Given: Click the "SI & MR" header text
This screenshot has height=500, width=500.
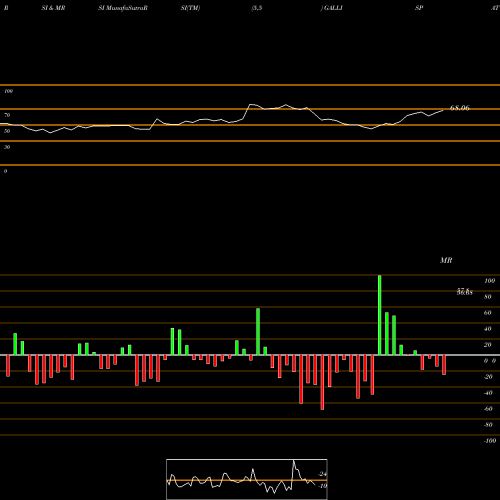Looking at the screenshot, I should click(53, 8).
